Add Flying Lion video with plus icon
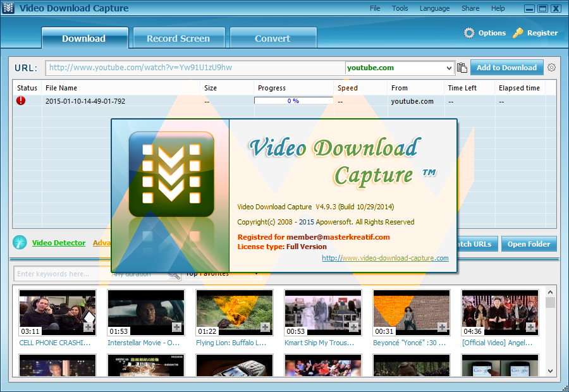This screenshot has height=392, width=569. pyautogui.click(x=266, y=328)
